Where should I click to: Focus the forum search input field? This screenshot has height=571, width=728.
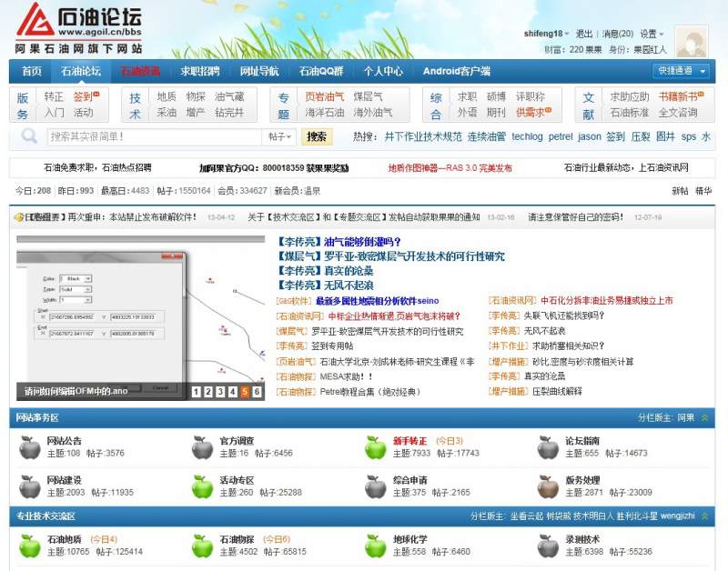coord(155,136)
